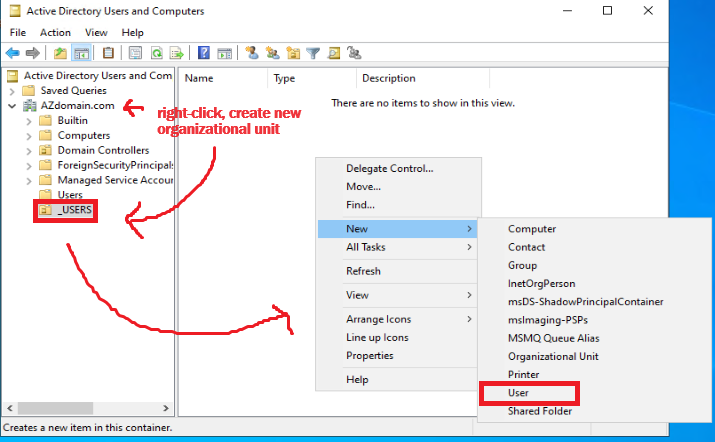The image size is (715, 442).
Task: Click the Find objects toolbar icon
Action: click(334, 53)
